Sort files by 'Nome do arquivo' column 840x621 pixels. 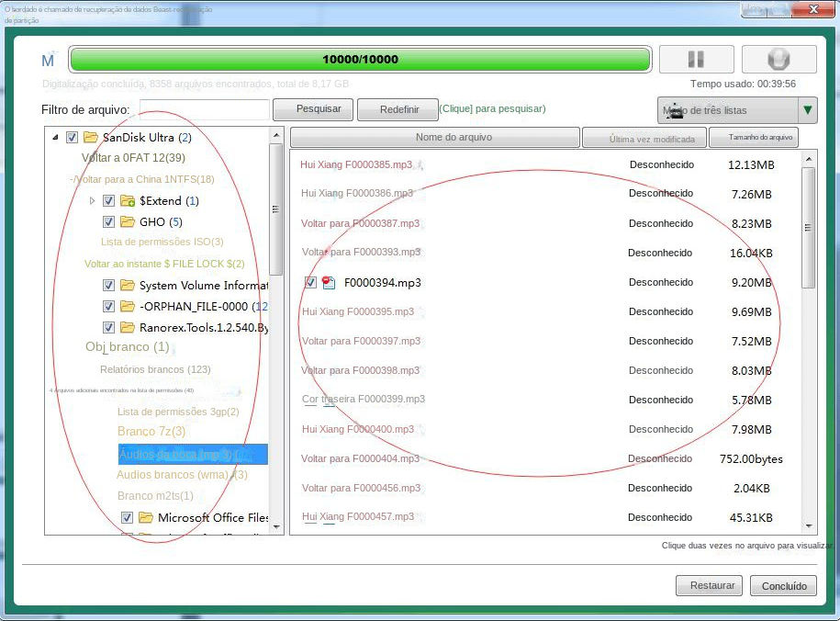click(x=433, y=136)
